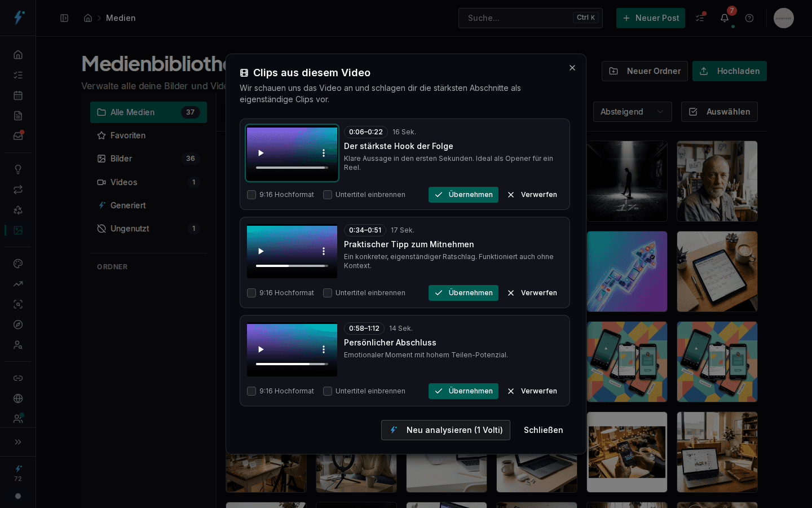Click the Neuer Post button
The image size is (812, 508).
point(651,18)
